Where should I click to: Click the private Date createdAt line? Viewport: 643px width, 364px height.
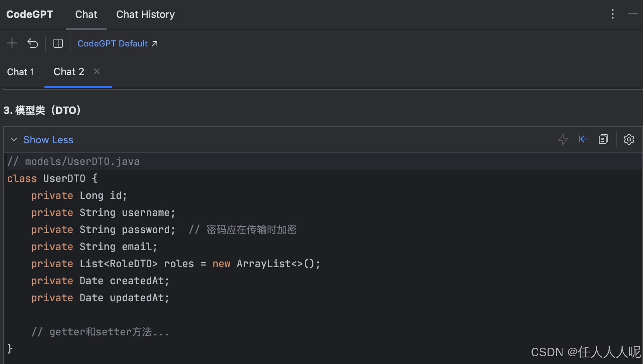point(100,281)
